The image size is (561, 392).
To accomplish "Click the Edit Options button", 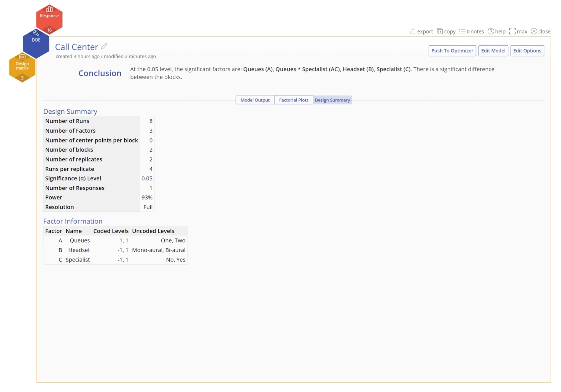I will pyautogui.click(x=527, y=51).
